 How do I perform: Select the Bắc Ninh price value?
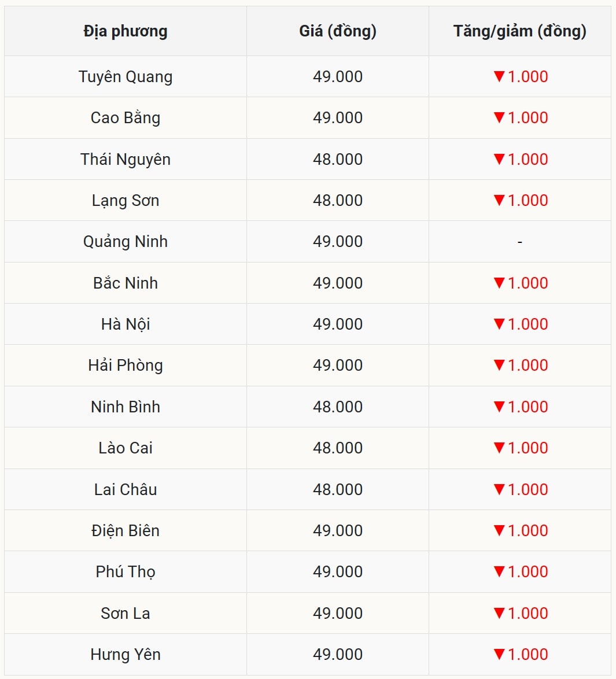(x=338, y=283)
